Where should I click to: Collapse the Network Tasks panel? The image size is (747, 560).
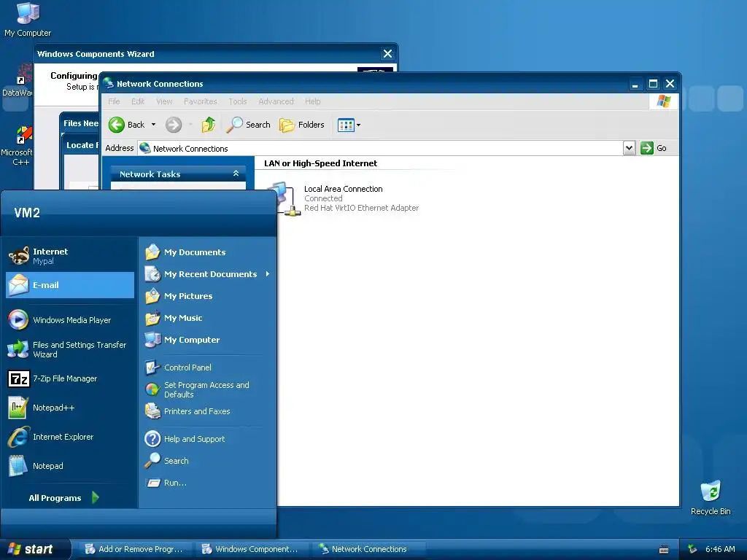[236, 174]
